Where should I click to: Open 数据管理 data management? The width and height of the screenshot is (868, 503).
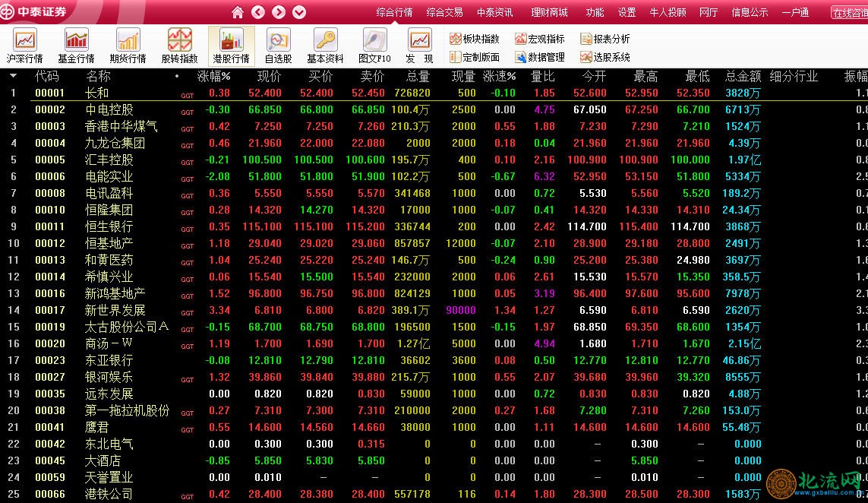540,57
